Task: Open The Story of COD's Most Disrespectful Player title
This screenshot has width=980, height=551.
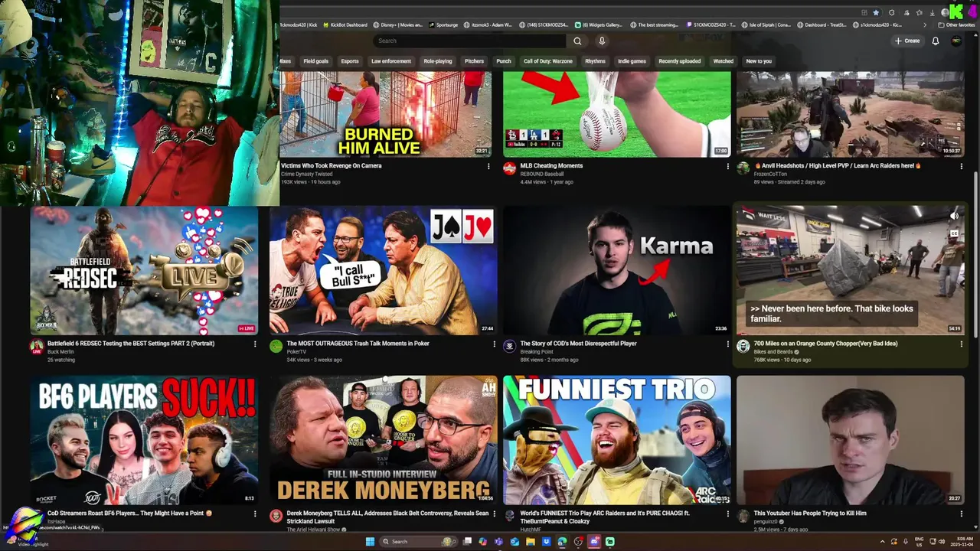Action: pyautogui.click(x=578, y=344)
